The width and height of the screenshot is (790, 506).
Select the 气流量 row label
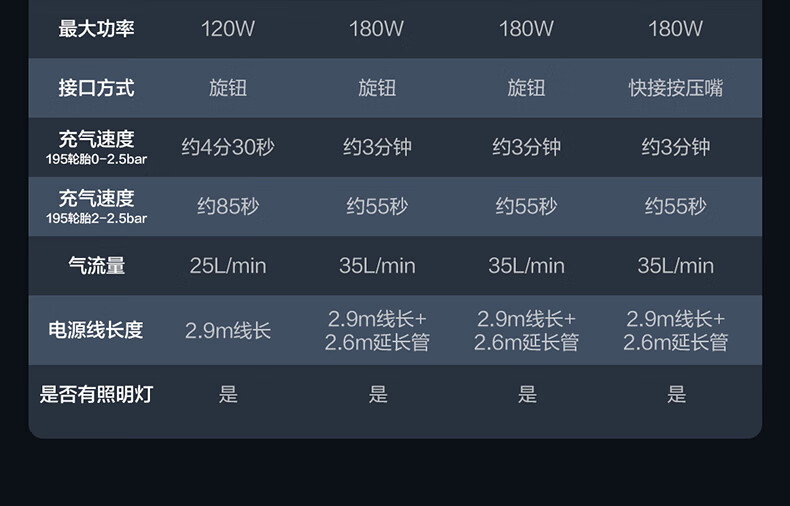pyautogui.click(x=96, y=265)
